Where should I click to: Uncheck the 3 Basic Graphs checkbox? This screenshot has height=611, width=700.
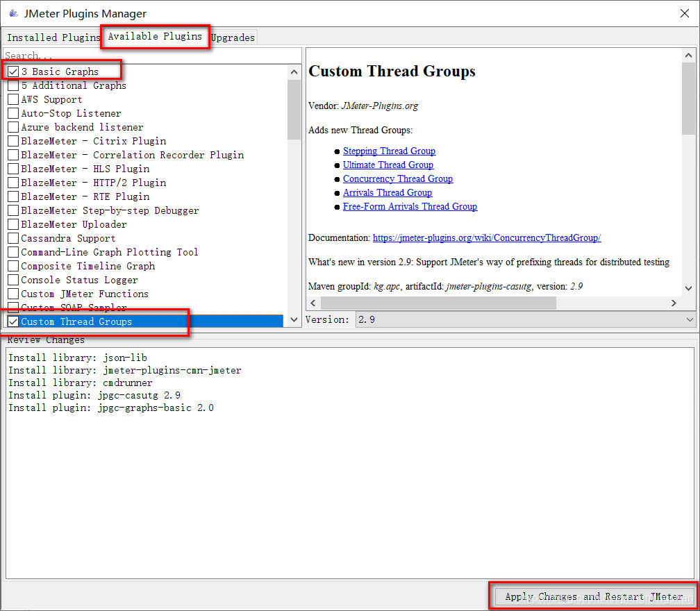(x=13, y=72)
